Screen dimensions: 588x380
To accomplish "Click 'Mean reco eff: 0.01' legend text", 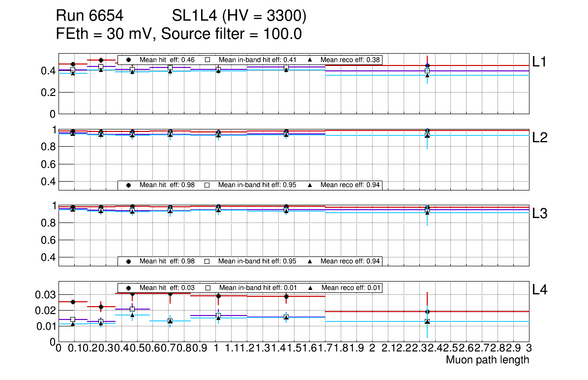I will pos(350,287).
